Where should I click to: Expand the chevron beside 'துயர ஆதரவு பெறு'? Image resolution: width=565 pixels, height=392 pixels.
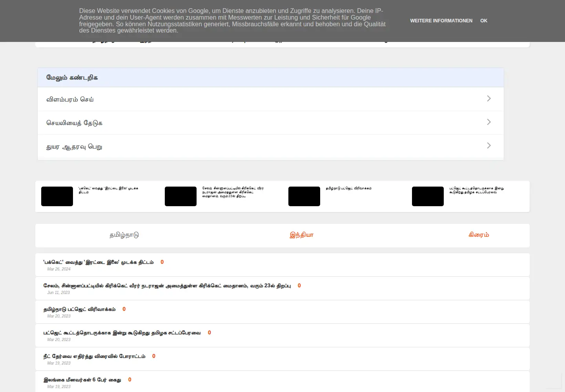(488, 145)
